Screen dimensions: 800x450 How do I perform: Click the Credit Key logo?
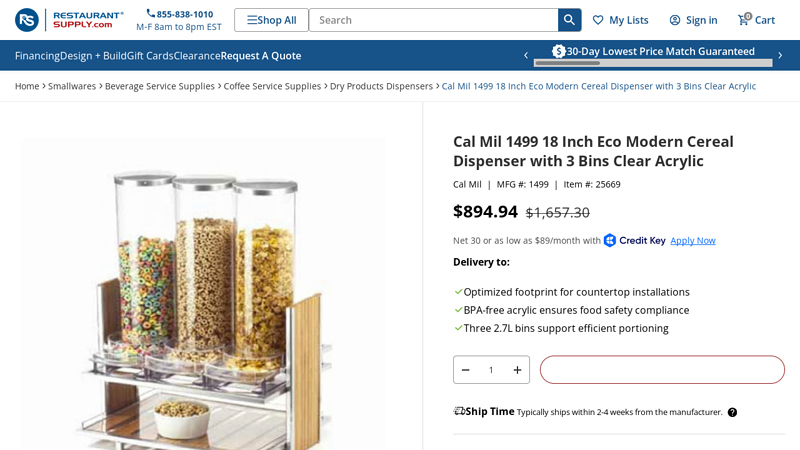[x=634, y=240]
